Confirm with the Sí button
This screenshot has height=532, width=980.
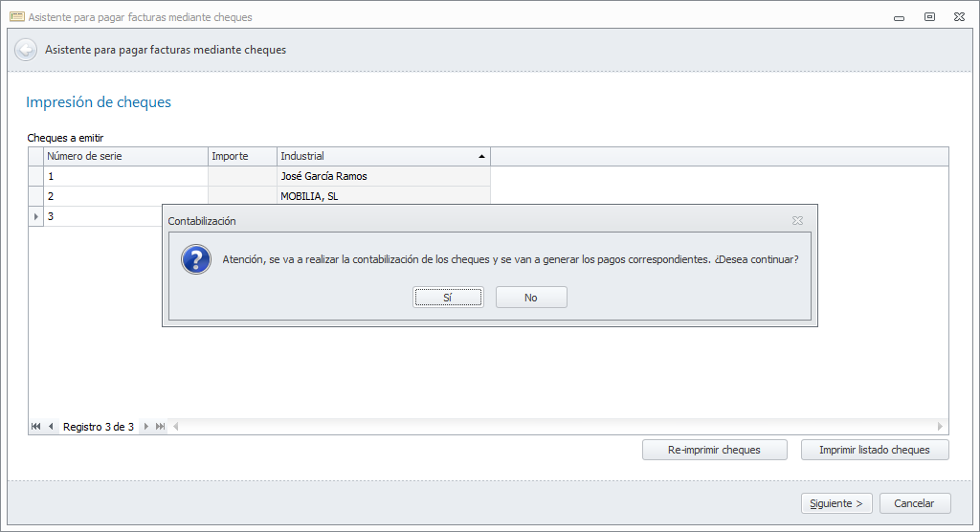click(448, 298)
